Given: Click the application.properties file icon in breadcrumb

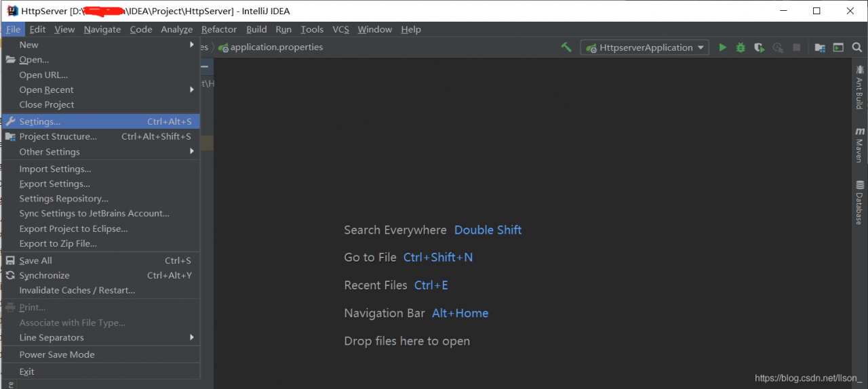Looking at the screenshot, I should coord(223,47).
